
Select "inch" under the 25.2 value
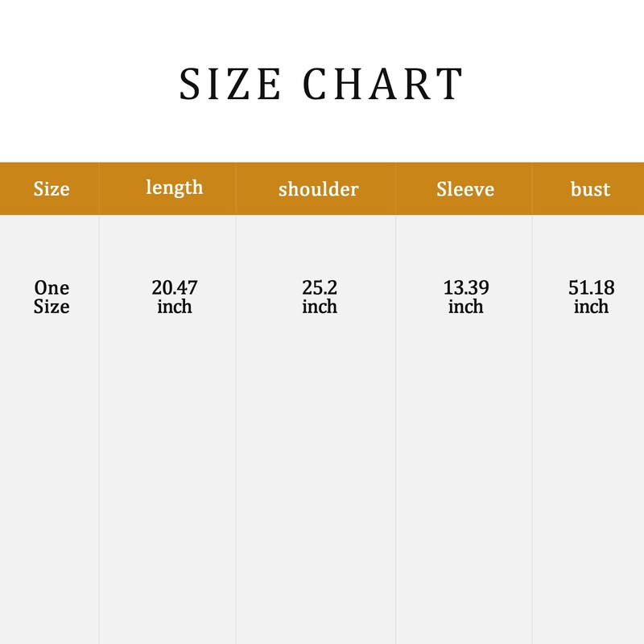[x=320, y=307]
